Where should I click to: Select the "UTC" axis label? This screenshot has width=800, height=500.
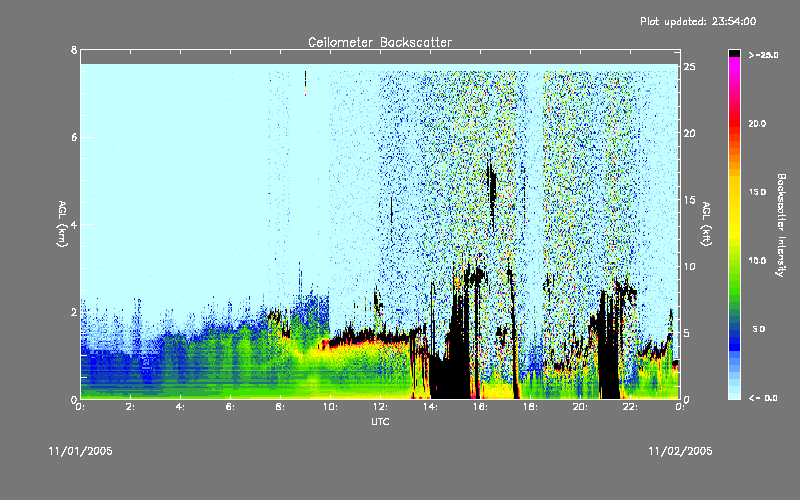pos(380,421)
